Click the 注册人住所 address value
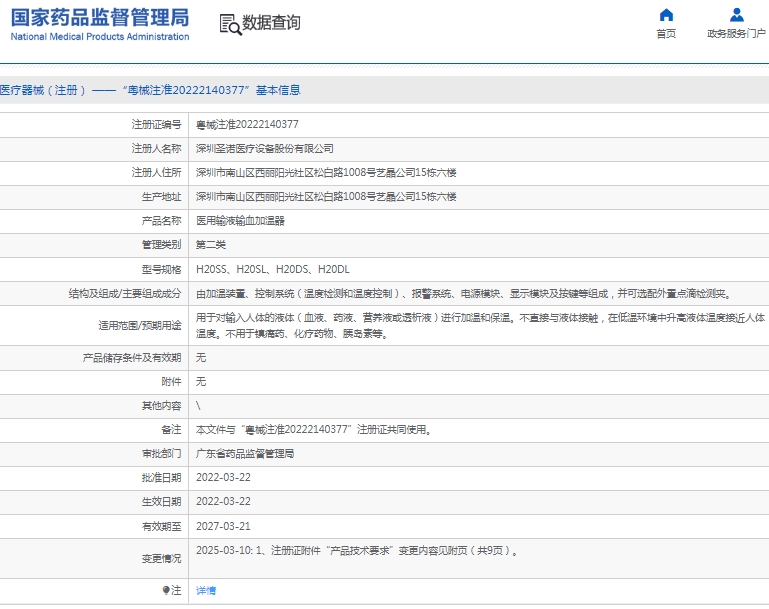 (326, 173)
